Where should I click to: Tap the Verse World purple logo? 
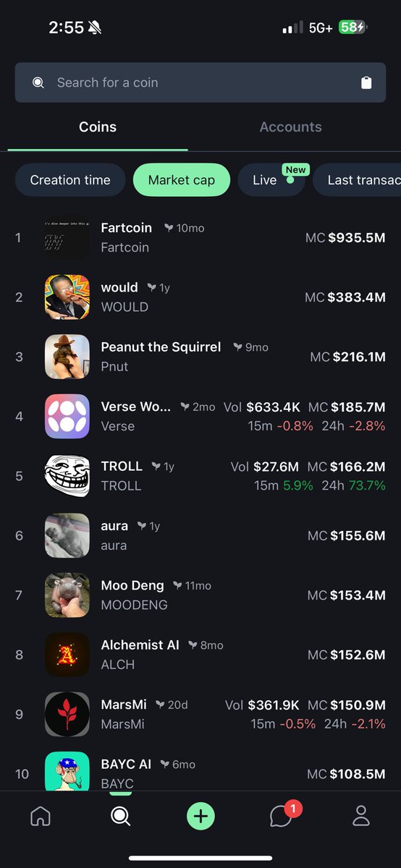pos(67,416)
